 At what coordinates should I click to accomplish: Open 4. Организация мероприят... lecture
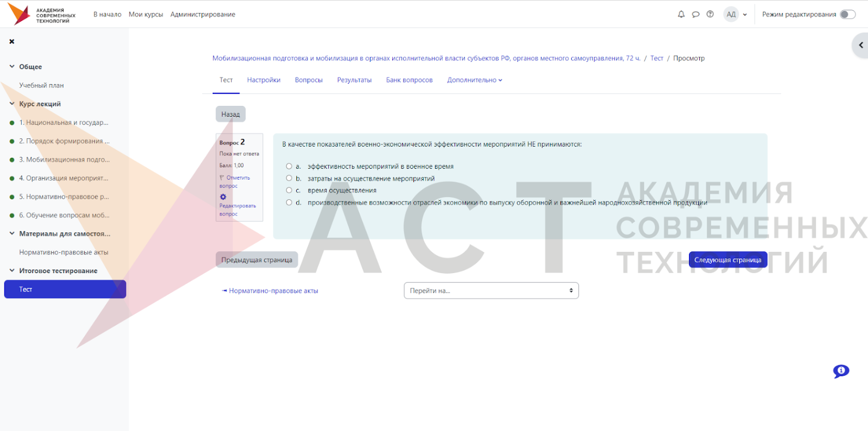[64, 178]
